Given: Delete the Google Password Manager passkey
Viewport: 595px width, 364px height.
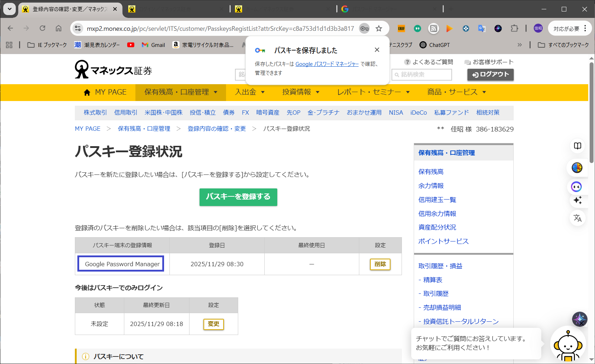Looking at the screenshot, I should pyautogui.click(x=380, y=264).
